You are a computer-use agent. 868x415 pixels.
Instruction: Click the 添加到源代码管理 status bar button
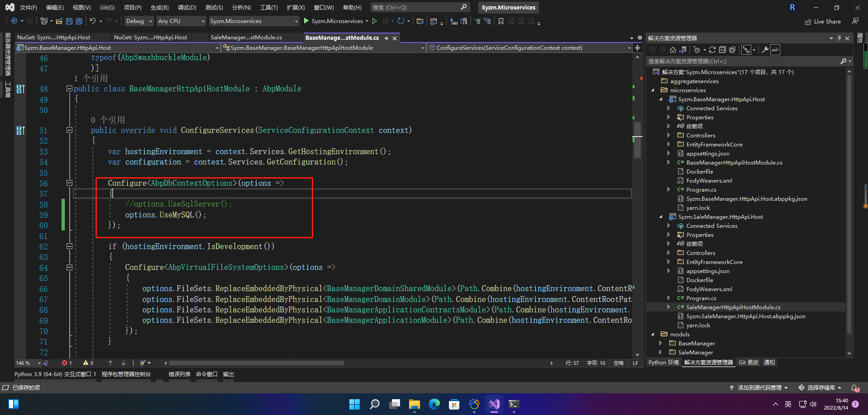click(x=758, y=388)
